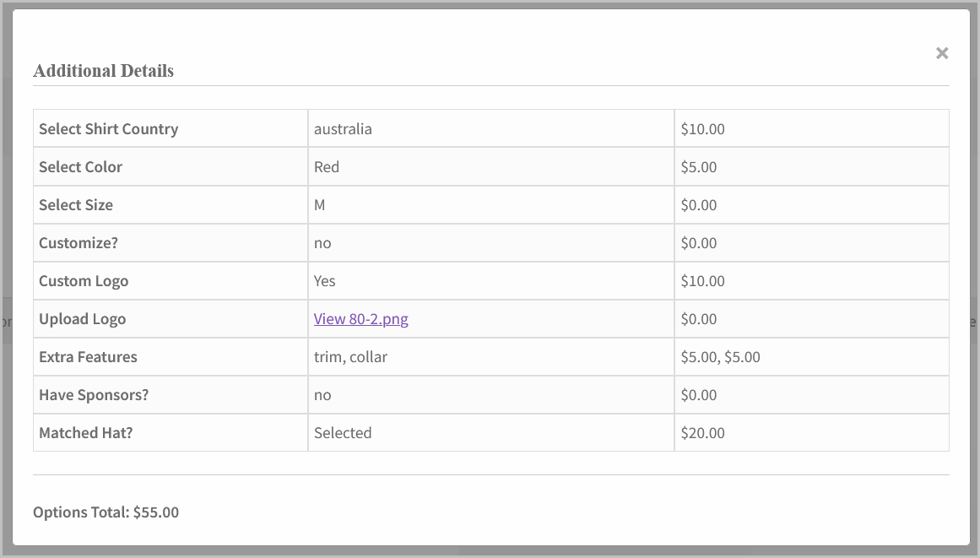Click the australia value cell
980x558 pixels.
point(343,128)
